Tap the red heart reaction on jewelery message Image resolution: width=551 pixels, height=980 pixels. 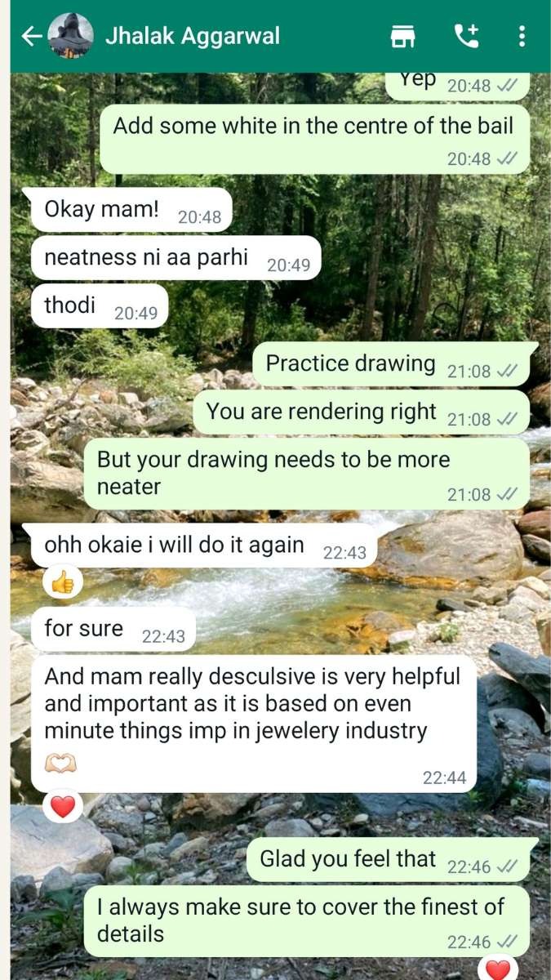coord(63,807)
